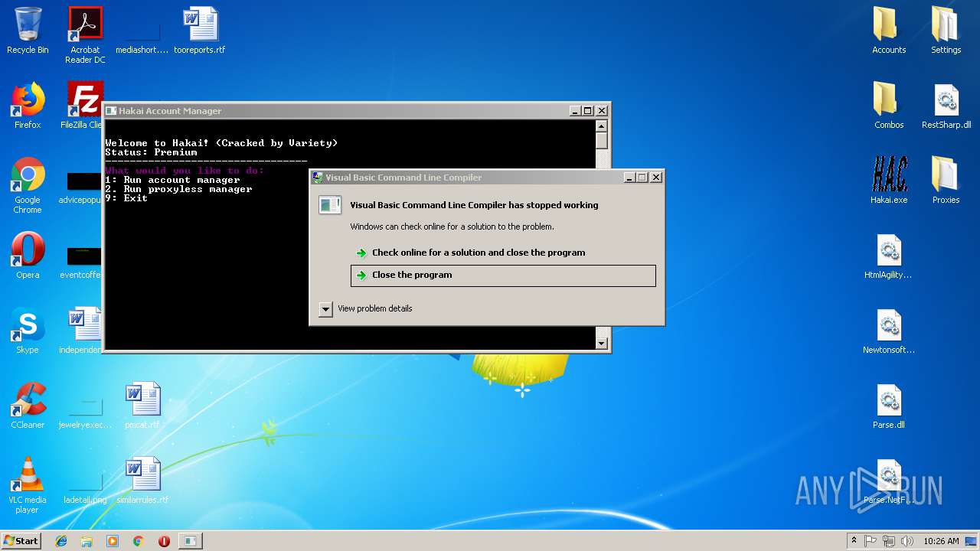Click the View problem details label
Viewport: 980px width, 551px height.
(x=375, y=308)
